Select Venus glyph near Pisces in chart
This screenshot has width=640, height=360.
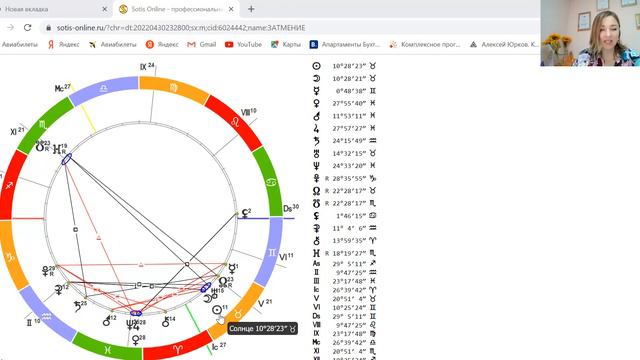coord(136,340)
